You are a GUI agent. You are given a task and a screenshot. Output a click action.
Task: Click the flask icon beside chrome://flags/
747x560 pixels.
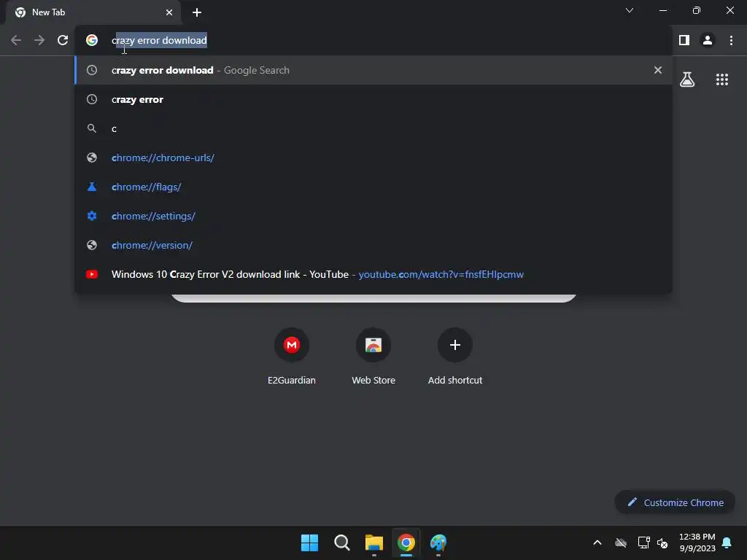tap(92, 187)
